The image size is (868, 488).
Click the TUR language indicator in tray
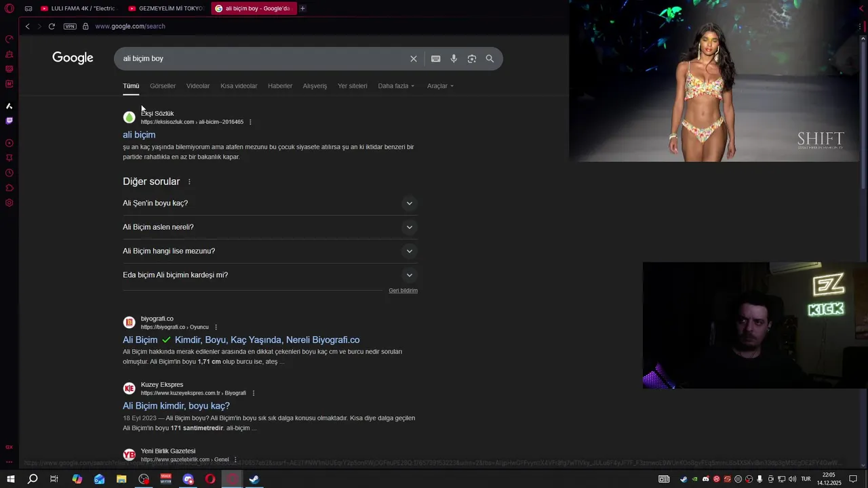806,479
